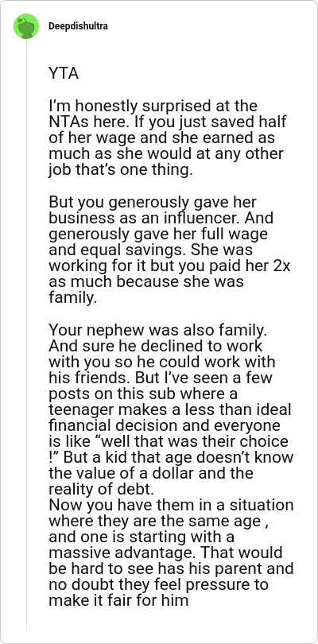Click the line "his friends. But I've seen a few"

pos(161,377)
